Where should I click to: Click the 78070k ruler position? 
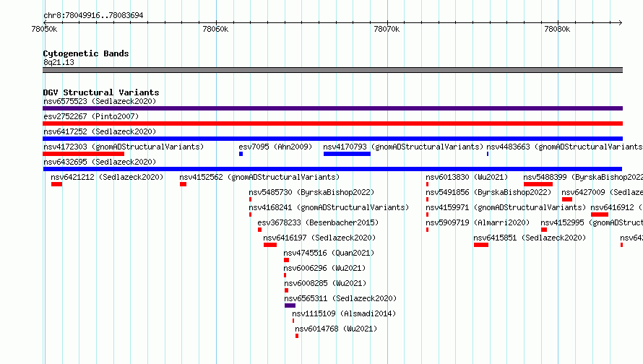[x=387, y=29]
